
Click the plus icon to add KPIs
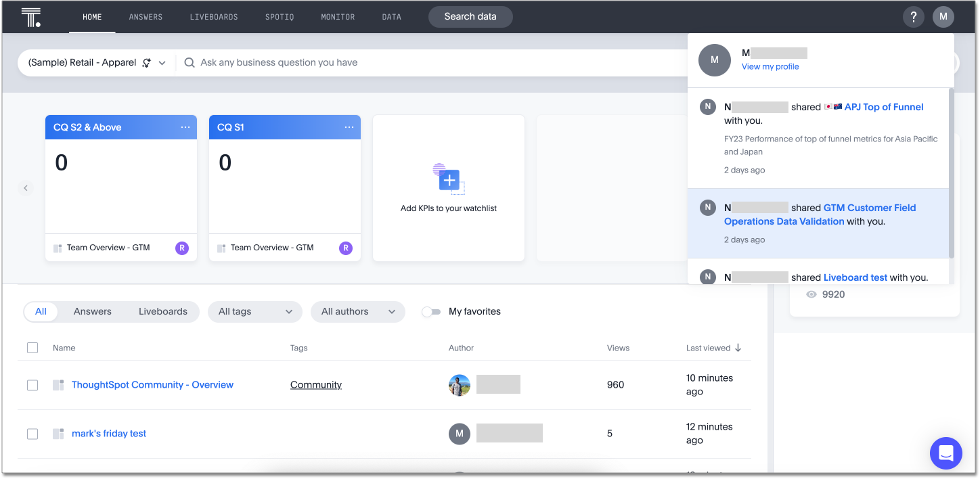[449, 180]
